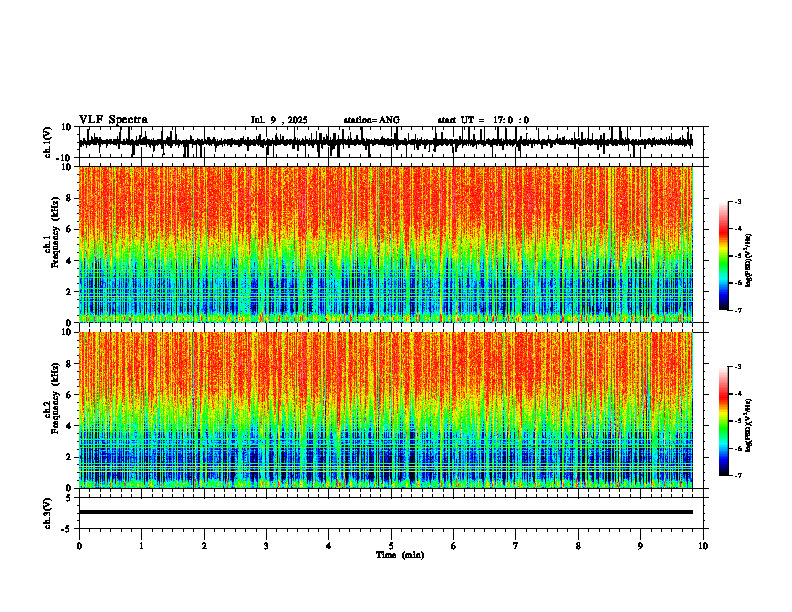Click the ch.1 colorbar "log(PSD)(V²/Hz)" label
The image size is (792, 612).
749,260
